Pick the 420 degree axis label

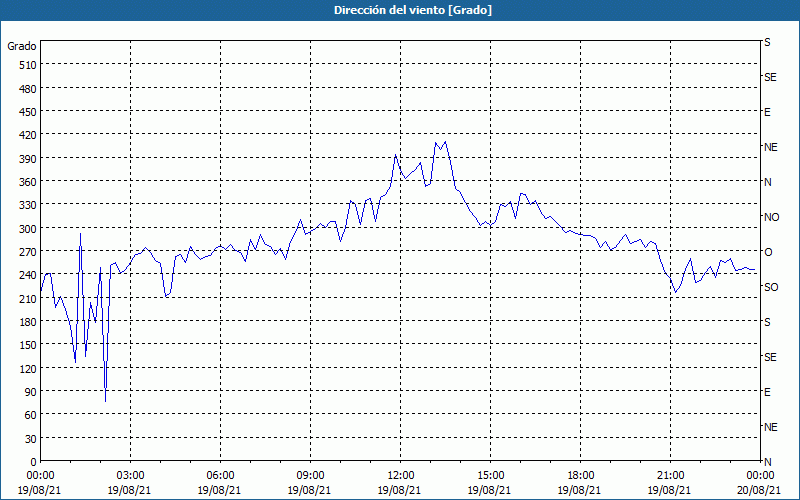tap(29, 135)
